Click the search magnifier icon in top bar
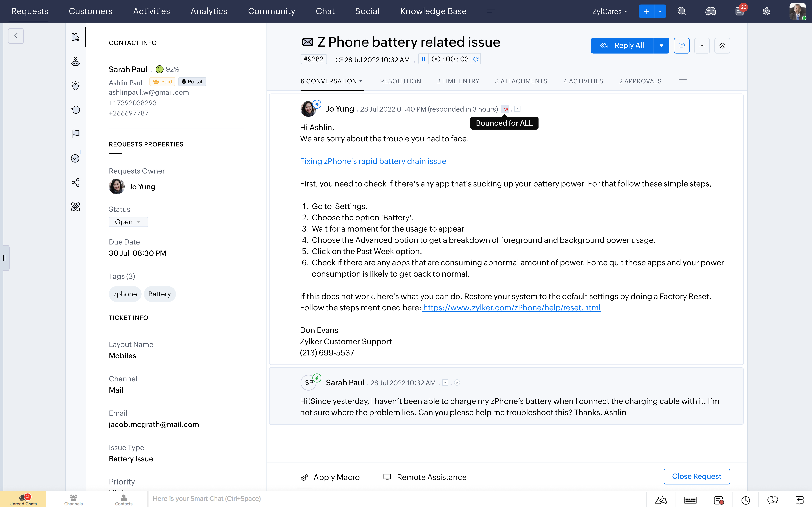The image size is (812, 507). (681, 11)
